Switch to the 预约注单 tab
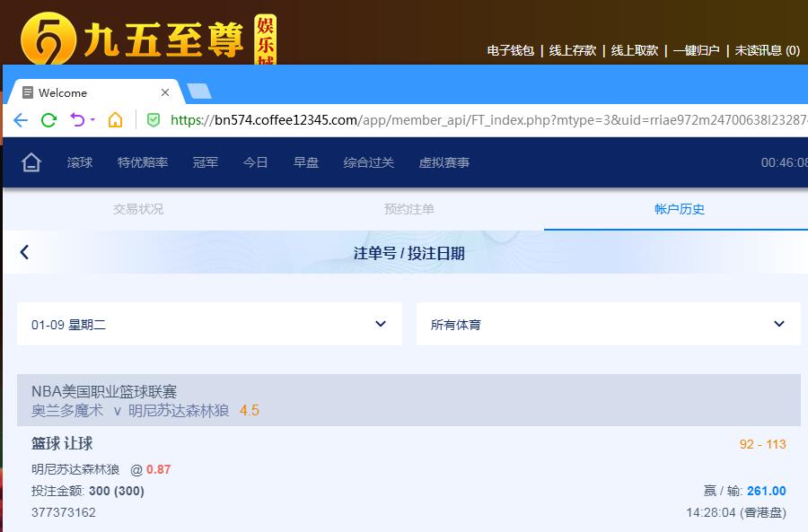The image size is (808, 532). click(x=409, y=209)
